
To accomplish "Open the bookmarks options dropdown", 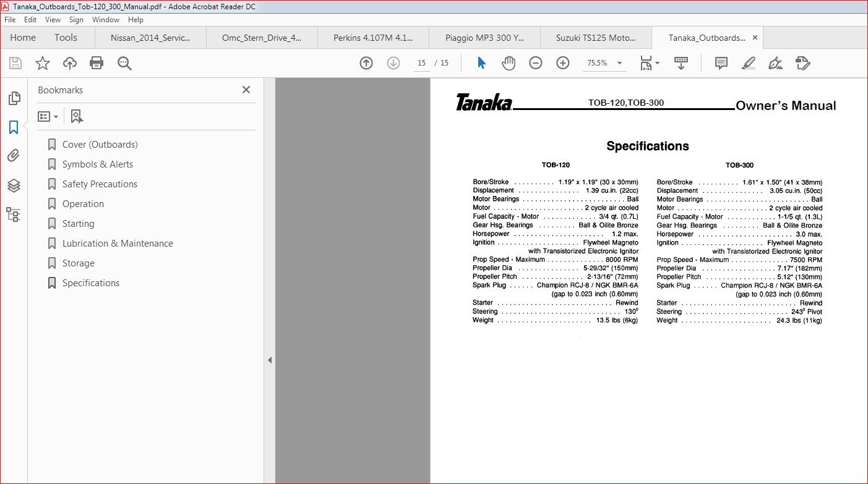I will [x=48, y=116].
